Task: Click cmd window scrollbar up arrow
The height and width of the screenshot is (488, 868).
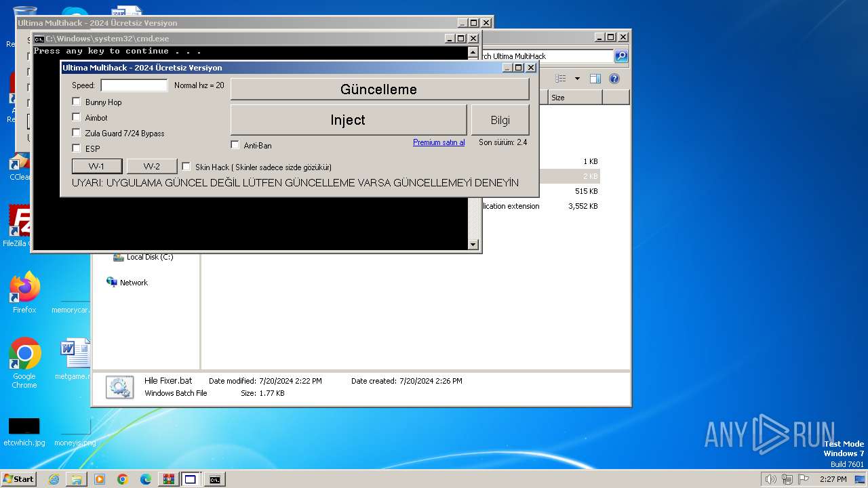Action: (473, 52)
